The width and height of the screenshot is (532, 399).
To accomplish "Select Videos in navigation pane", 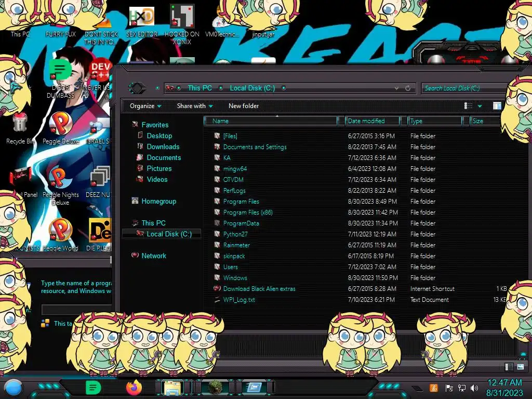I will (x=157, y=179).
